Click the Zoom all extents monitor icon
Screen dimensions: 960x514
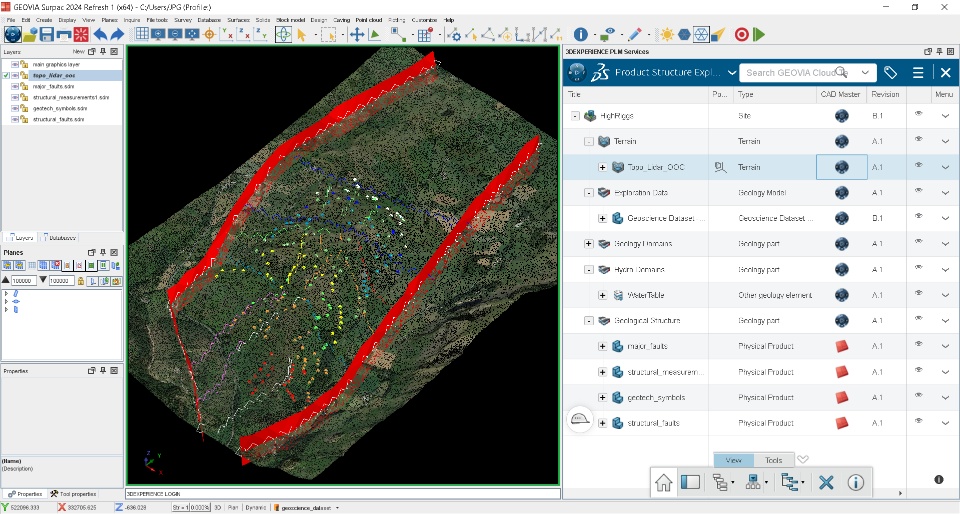coord(192,34)
